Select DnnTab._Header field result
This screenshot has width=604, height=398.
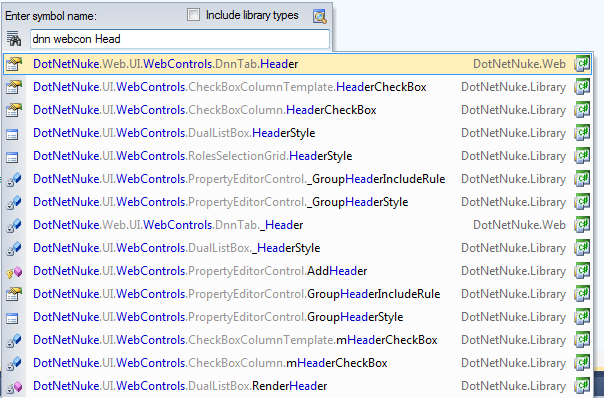(297, 225)
